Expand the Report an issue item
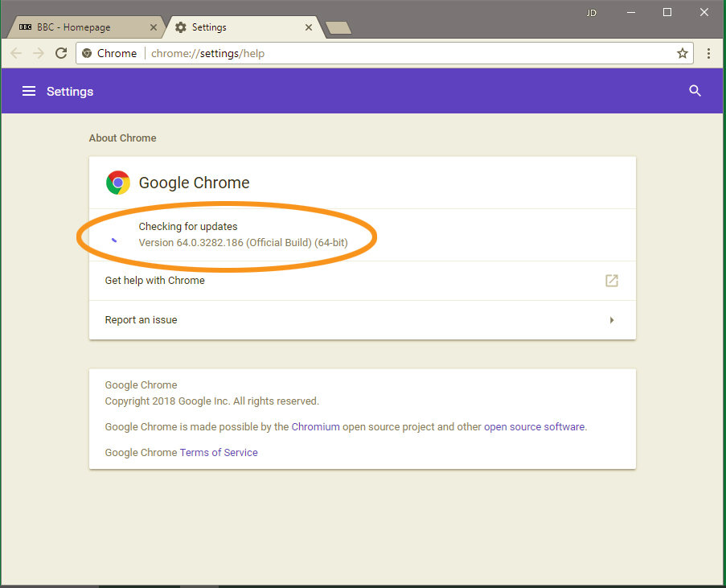726x588 pixels. pyautogui.click(x=612, y=319)
